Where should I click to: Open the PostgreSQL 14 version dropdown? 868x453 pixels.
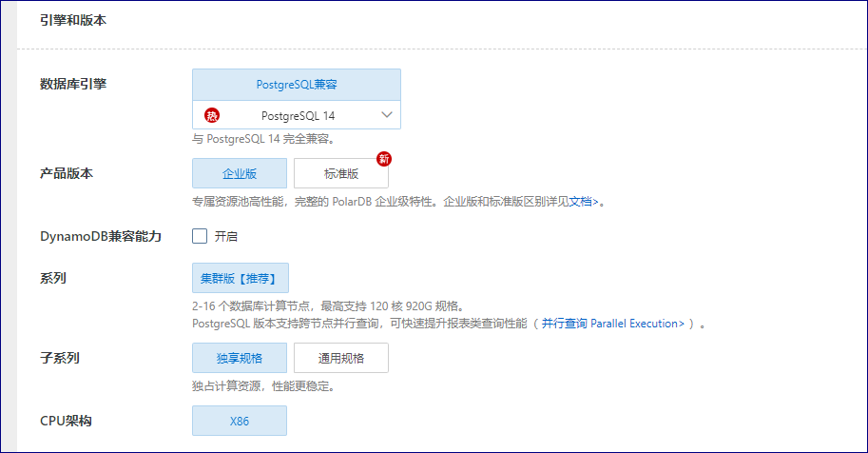click(x=297, y=115)
